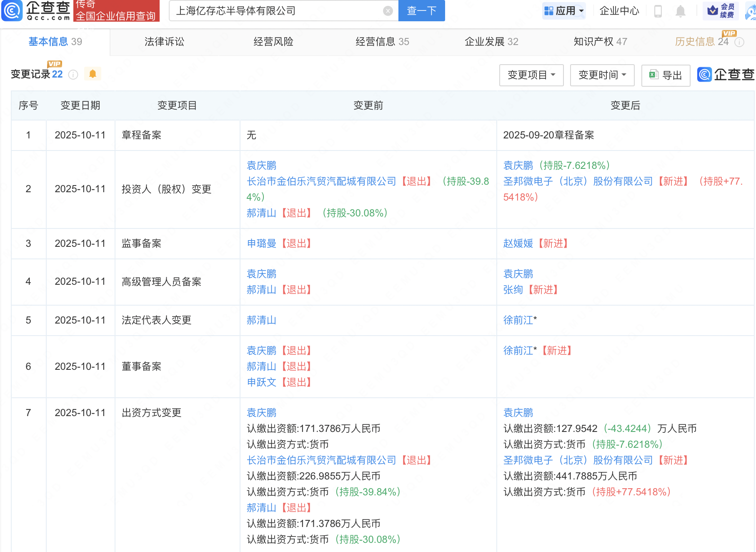Open the 企业中心 menu link
The height and width of the screenshot is (552, 756).
tap(619, 11)
